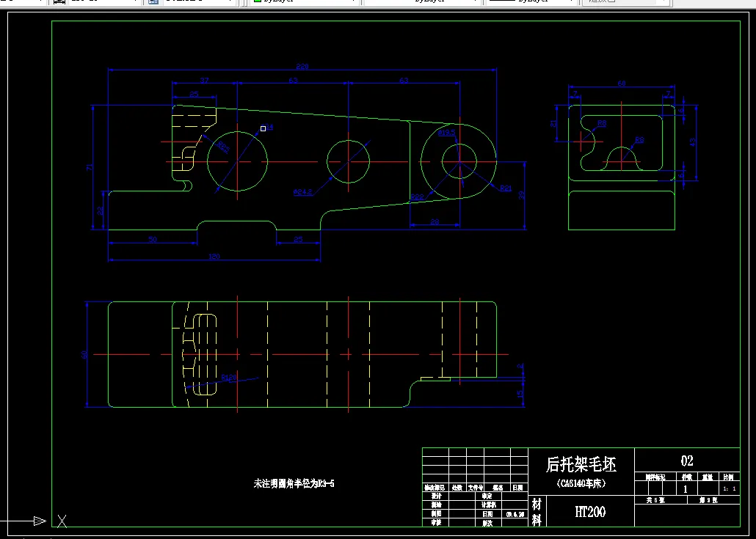Select the R120 radius label
The width and height of the screenshot is (756, 539).
(229, 378)
